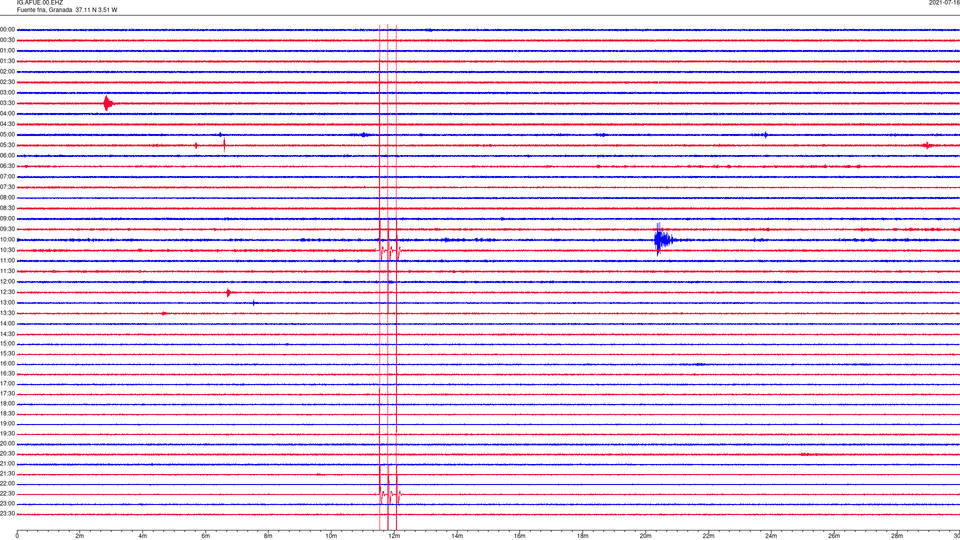Click the 24m tick label on time axis
The image size is (960, 540).
pyautogui.click(x=771, y=536)
